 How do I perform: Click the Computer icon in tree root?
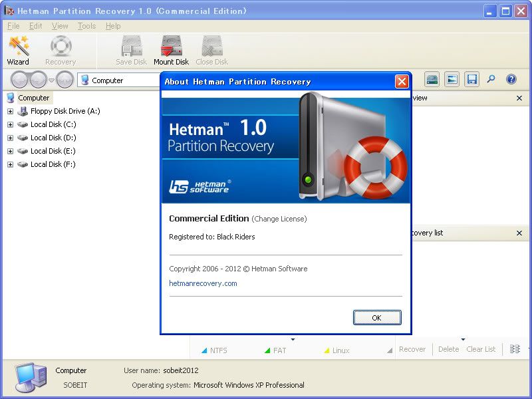pos(11,98)
